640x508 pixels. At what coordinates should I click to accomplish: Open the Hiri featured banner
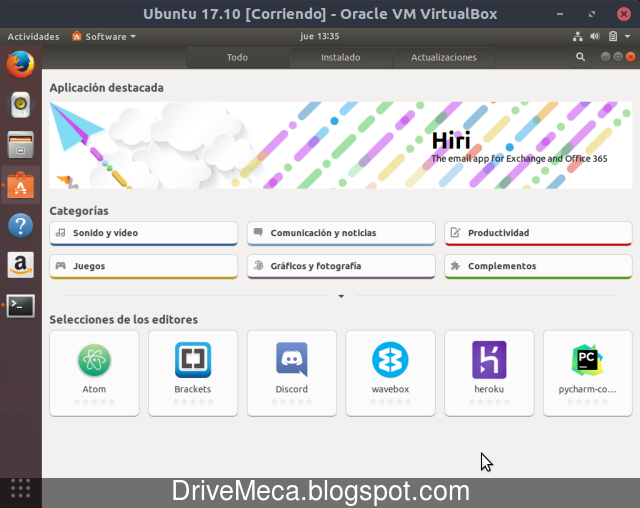coord(341,145)
